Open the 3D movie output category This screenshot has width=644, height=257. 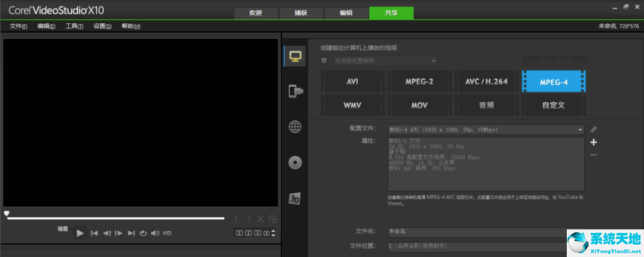(x=295, y=199)
